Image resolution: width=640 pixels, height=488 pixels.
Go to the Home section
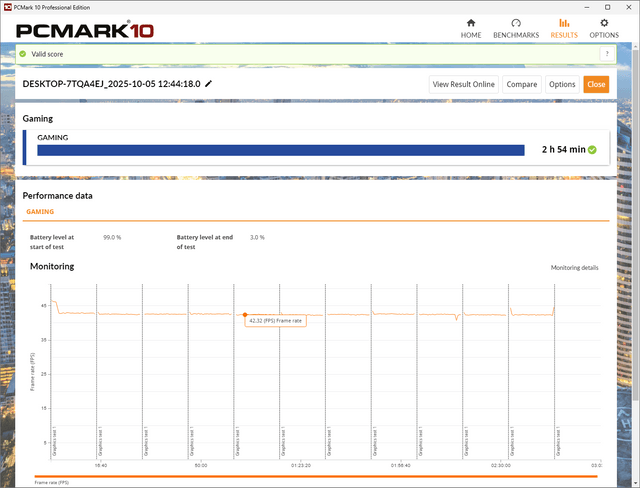click(x=471, y=29)
